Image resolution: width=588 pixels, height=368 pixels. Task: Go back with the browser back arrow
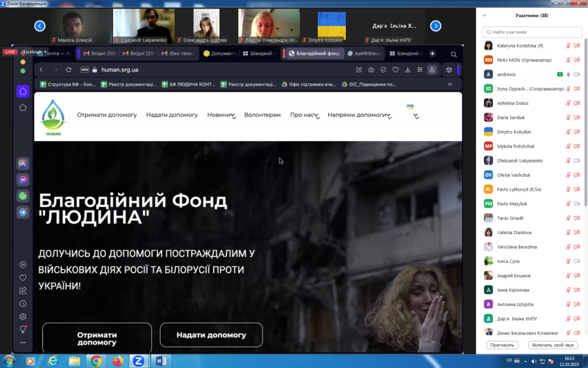41,70
